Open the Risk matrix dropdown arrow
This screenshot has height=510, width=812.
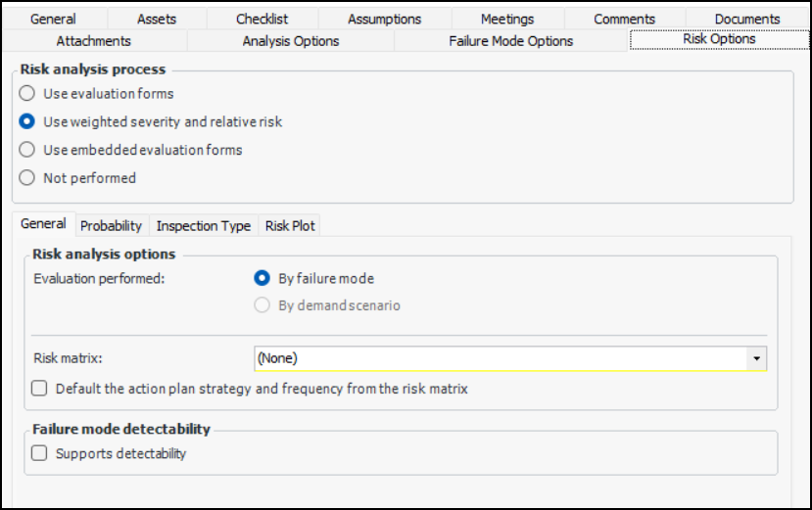click(x=756, y=358)
